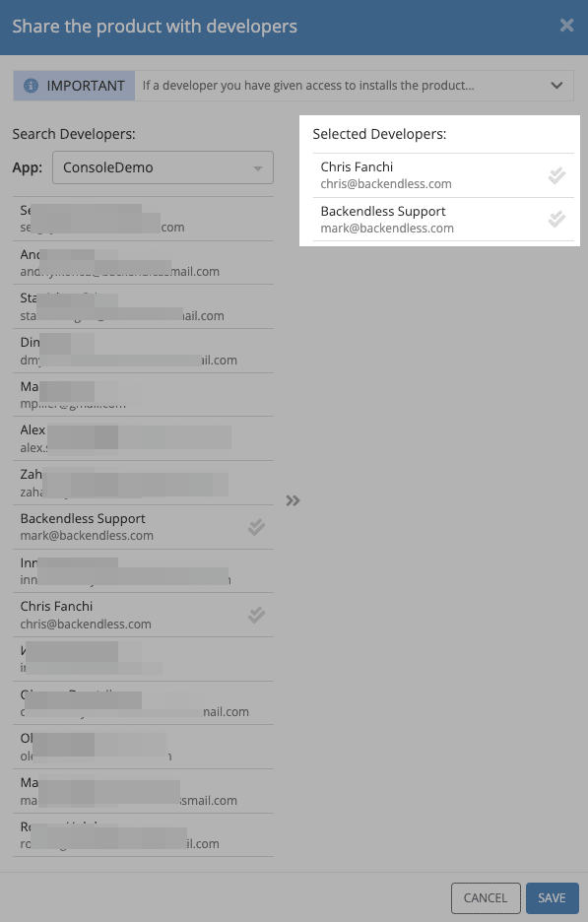Click the important message text

(x=308, y=86)
